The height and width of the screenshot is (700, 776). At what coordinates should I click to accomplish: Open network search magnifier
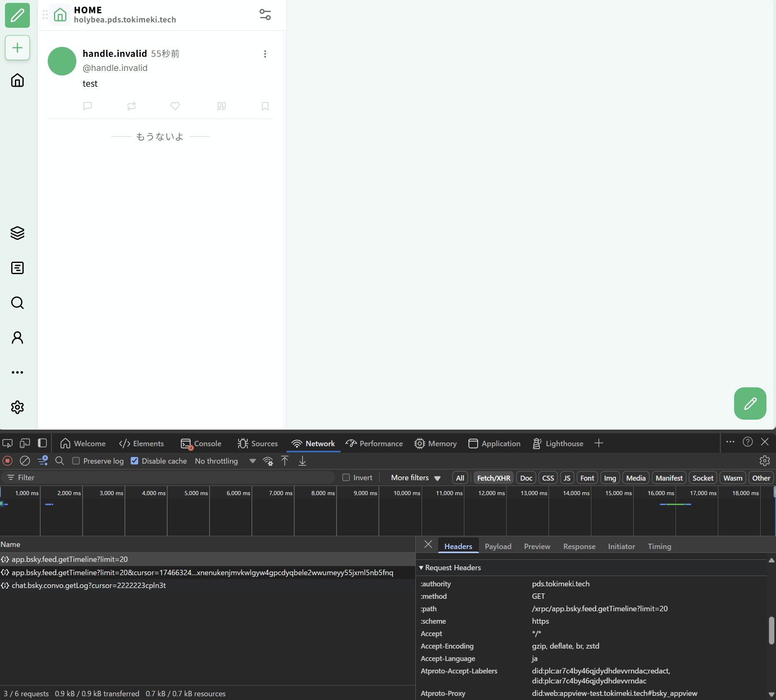(x=60, y=461)
